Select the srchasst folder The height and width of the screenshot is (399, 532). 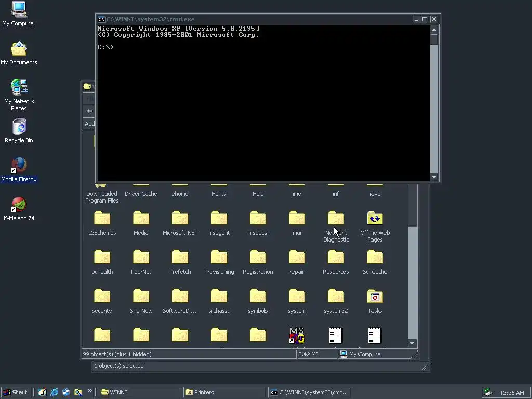(x=219, y=301)
